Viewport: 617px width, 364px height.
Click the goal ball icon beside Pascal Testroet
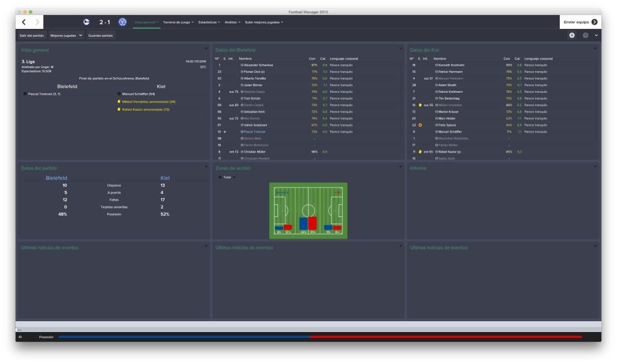[x=25, y=94]
